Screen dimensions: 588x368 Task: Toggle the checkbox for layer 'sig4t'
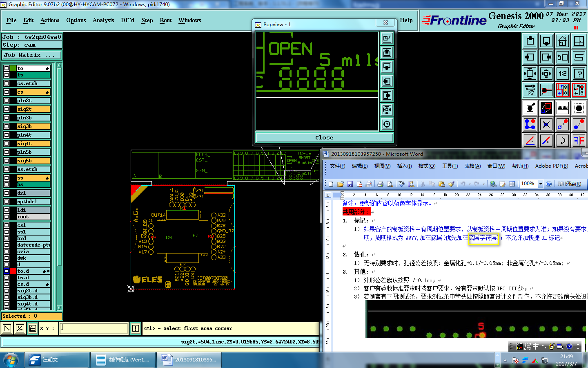(7, 144)
